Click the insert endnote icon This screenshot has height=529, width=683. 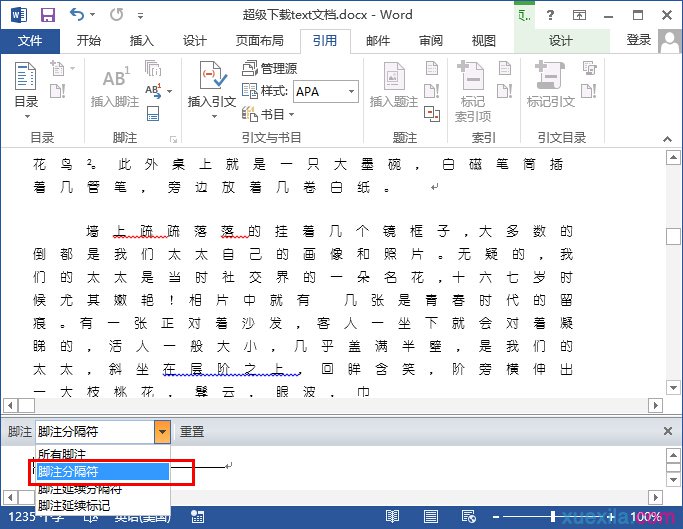(152, 68)
